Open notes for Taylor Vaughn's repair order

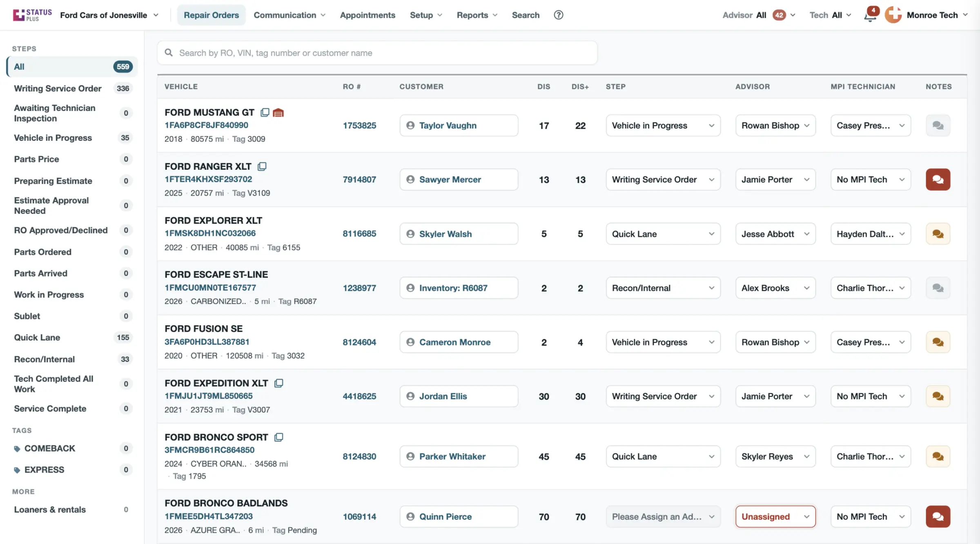(x=938, y=125)
